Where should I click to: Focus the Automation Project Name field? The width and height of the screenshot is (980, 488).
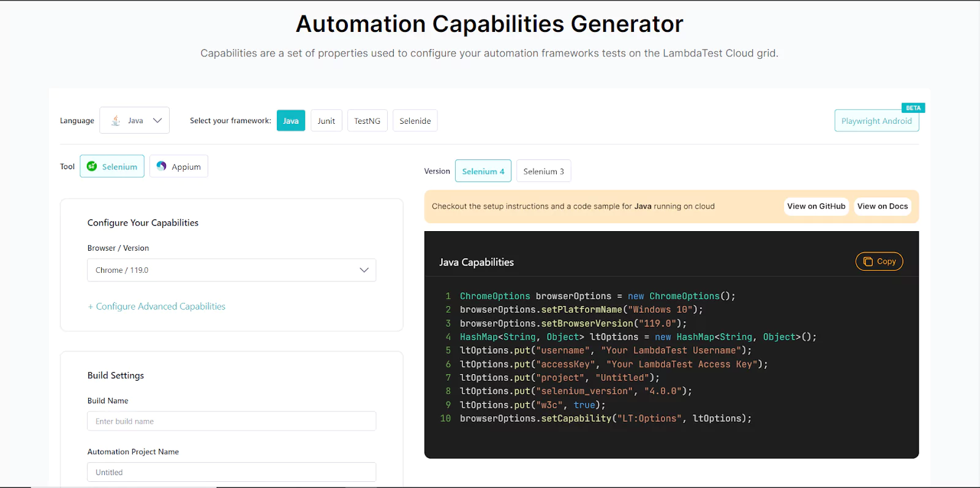pos(232,472)
